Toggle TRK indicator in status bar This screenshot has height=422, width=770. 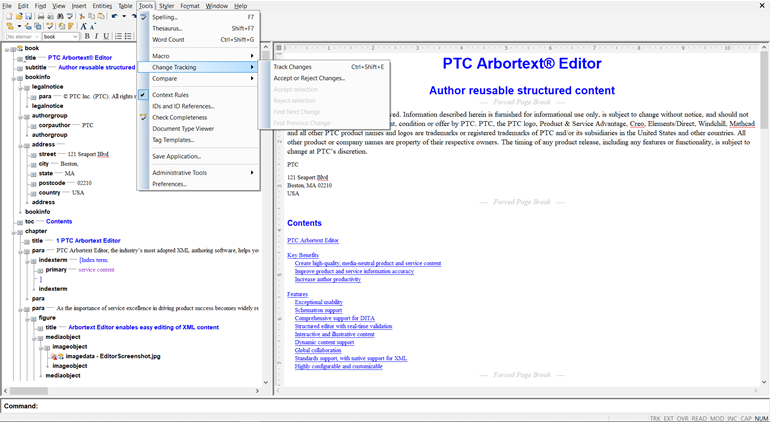click(655, 418)
